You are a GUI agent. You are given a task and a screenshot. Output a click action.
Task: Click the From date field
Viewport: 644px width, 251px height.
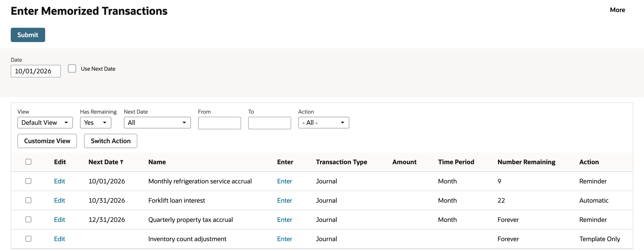(x=220, y=123)
